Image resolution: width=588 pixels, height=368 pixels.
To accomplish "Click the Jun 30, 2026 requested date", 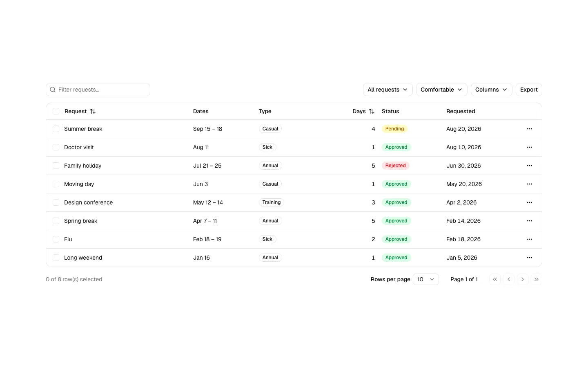I will click(x=463, y=166).
